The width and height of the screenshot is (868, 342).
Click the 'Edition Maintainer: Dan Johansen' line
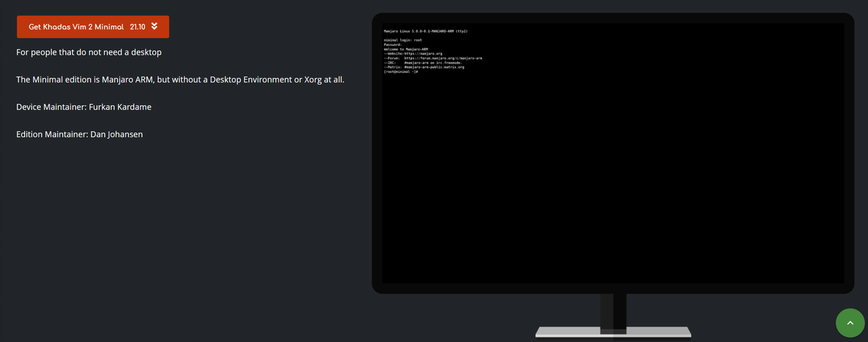click(79, 134)
